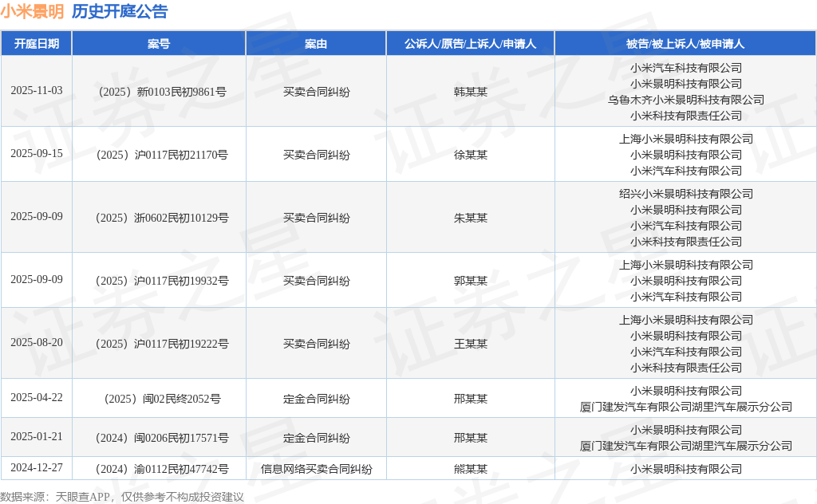Click 厦门建发汽车有限公司湖里汽车展示分公司 in 2025-04-22 row

pos(685,408)
